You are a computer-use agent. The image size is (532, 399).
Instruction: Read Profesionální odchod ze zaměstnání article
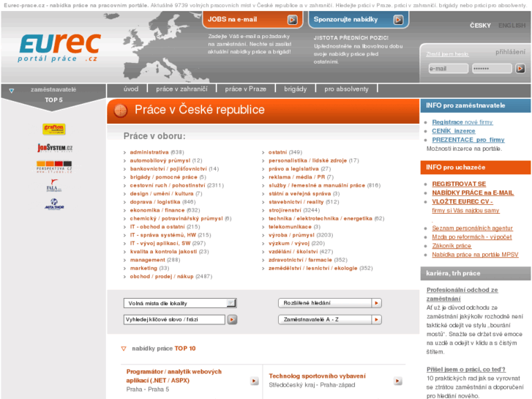pos(462,294)
